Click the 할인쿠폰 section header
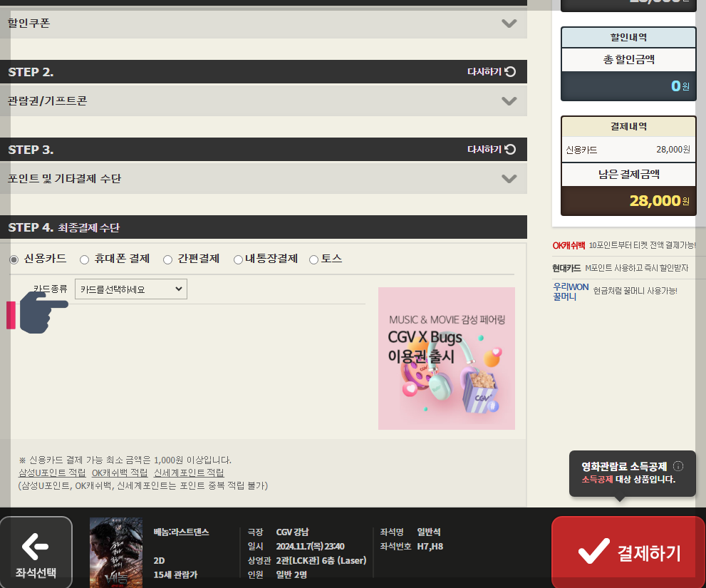Image resolution: width=706 pixels, height=588 pixels. 264,24
